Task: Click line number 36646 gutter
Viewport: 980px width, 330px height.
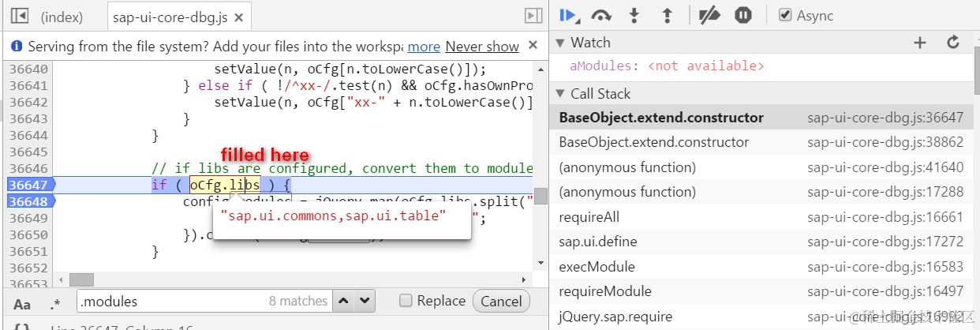Action: pyautogui.click(x=28, y=168)
